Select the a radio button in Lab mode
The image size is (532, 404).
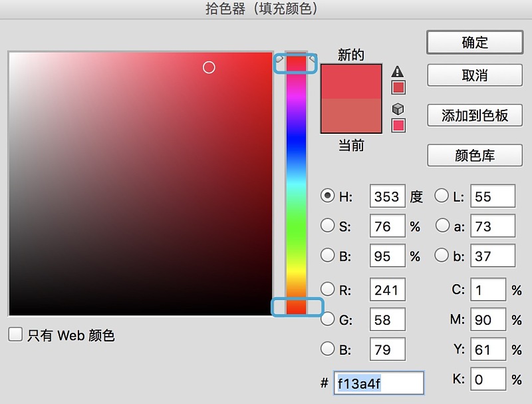coord(442,226)
